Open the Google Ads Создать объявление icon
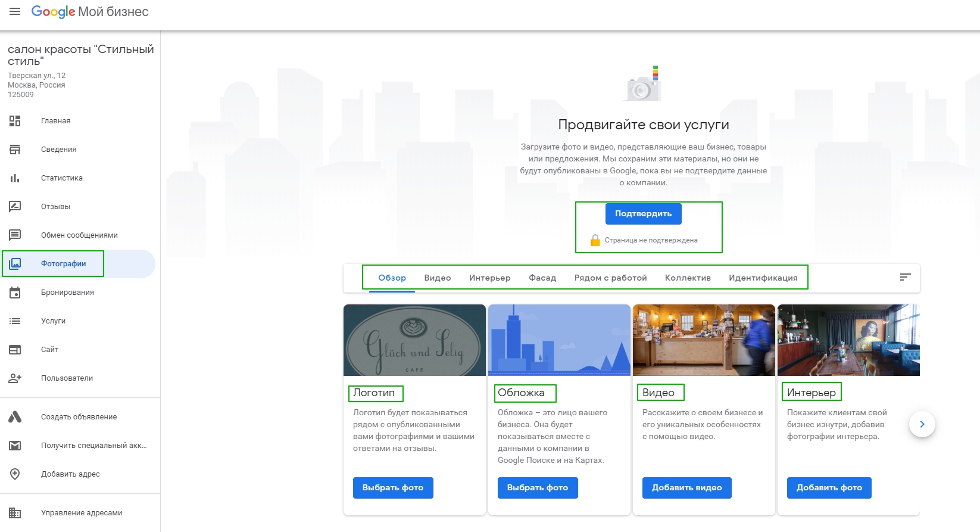Image resolution: width=980 pixels, height=532 pixels. [15, 417]
